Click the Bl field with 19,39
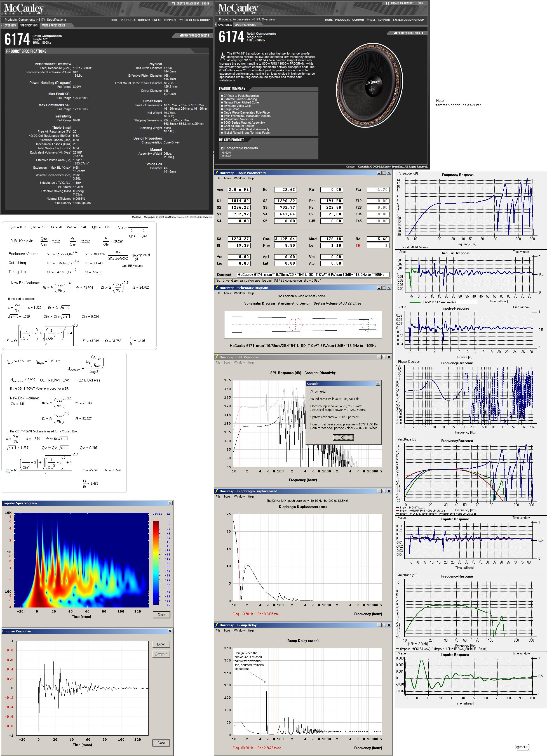 (239, 246)
